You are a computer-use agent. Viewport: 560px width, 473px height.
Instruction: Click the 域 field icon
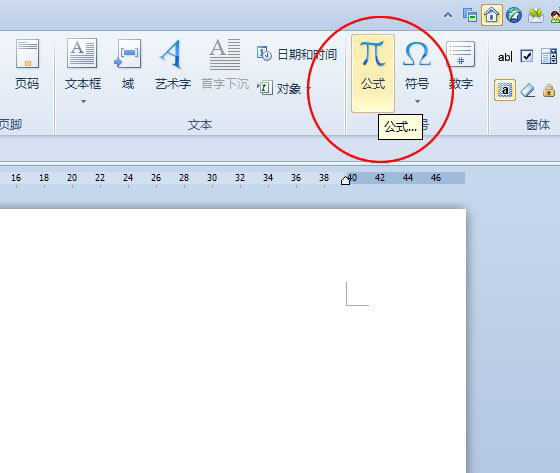click(128, 54)
